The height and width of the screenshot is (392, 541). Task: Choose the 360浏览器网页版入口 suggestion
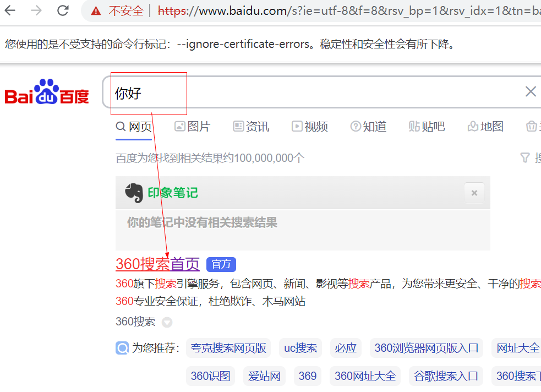click(x=427, y=348)
